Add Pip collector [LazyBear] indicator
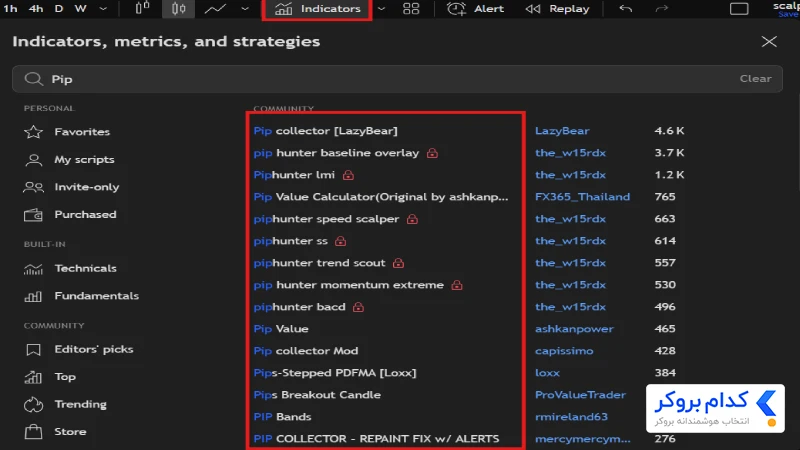This screenshot has height=450, width=800. coord(326,131)
